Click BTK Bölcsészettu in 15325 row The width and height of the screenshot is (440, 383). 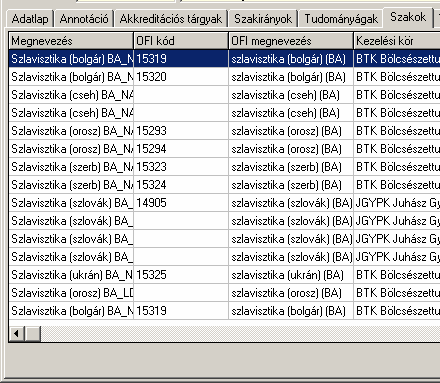pyautogui.click(x=397, y=275)
